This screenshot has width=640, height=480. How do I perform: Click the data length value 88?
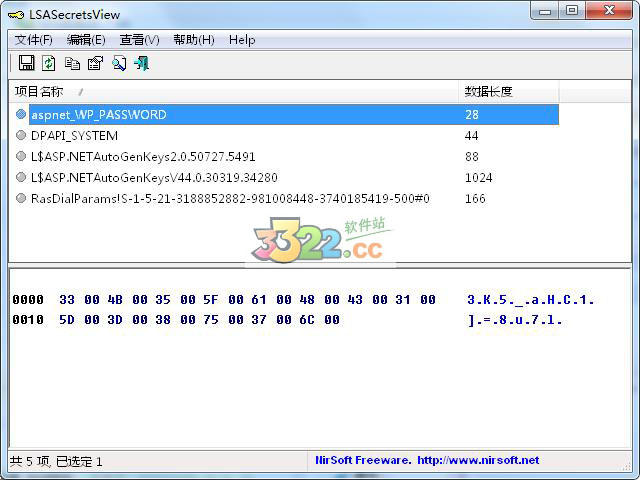471,157
